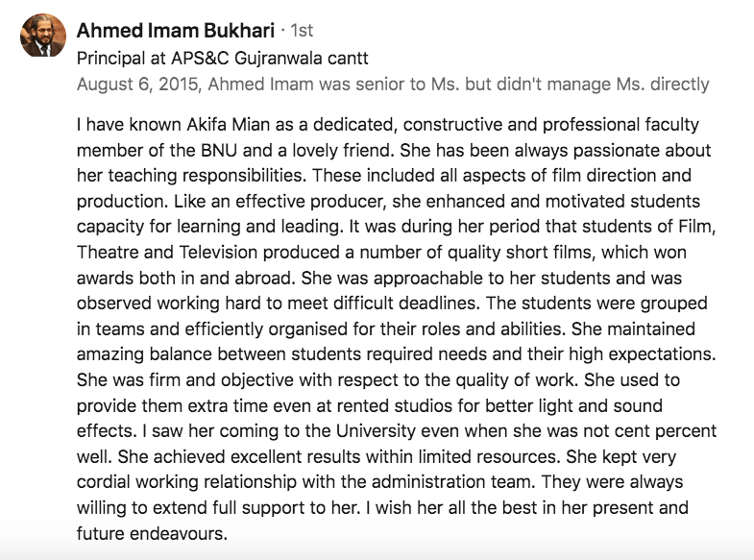Click the closing words 'future endeavours'
This screenshot has width=754, height=560.
click(x=152, y=532)
